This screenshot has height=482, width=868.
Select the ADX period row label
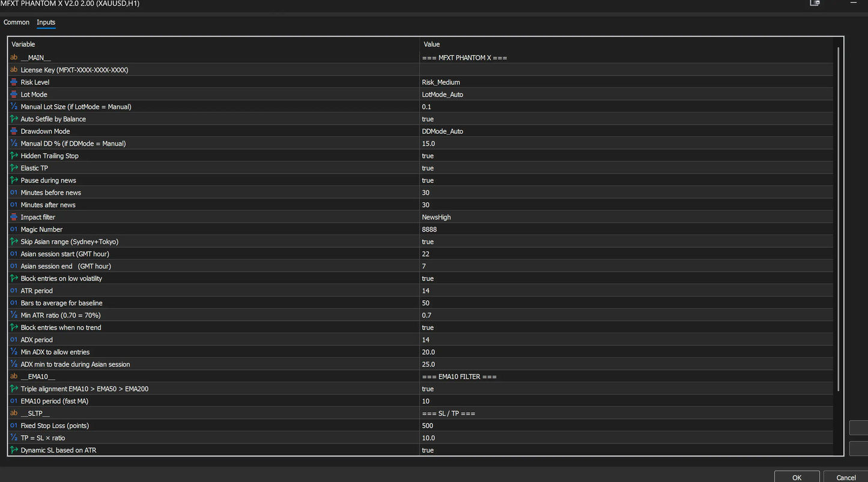pos(37,340)
